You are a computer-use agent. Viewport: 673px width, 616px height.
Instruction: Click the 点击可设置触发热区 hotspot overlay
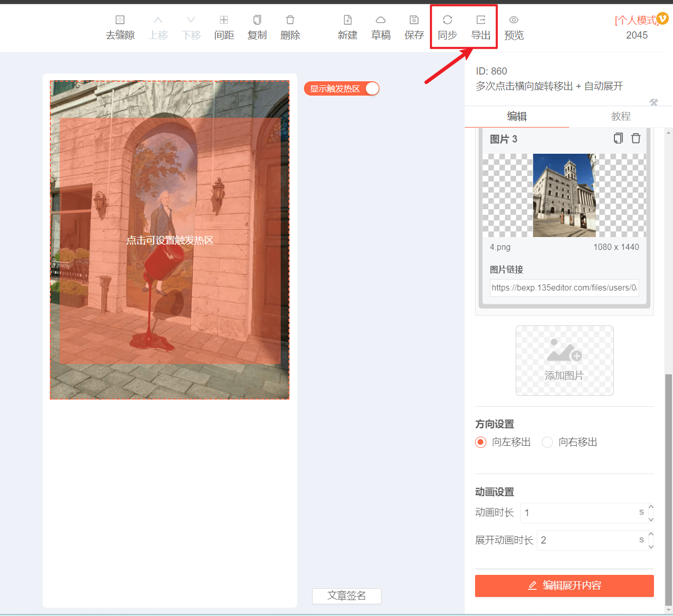[x=170, y=240]
